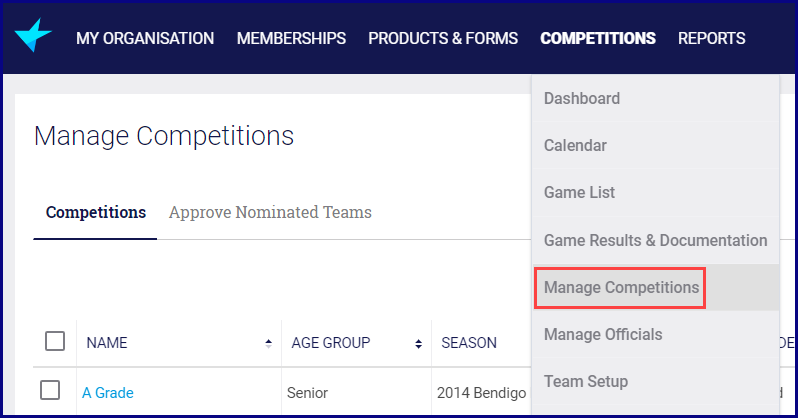Viewport: 798px width, 418px height.
Task: Choose Calendar in the Competitions menu
Action: click(575, 145)
